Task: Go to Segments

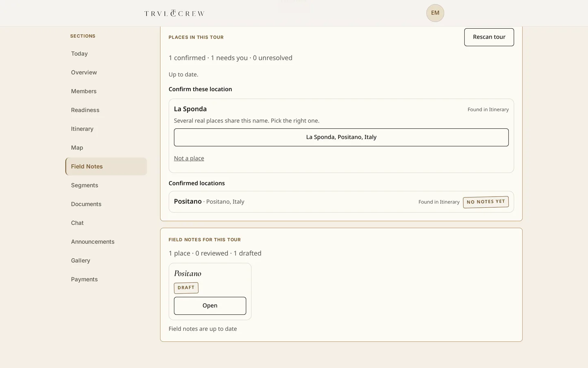Action: [106, 185]
